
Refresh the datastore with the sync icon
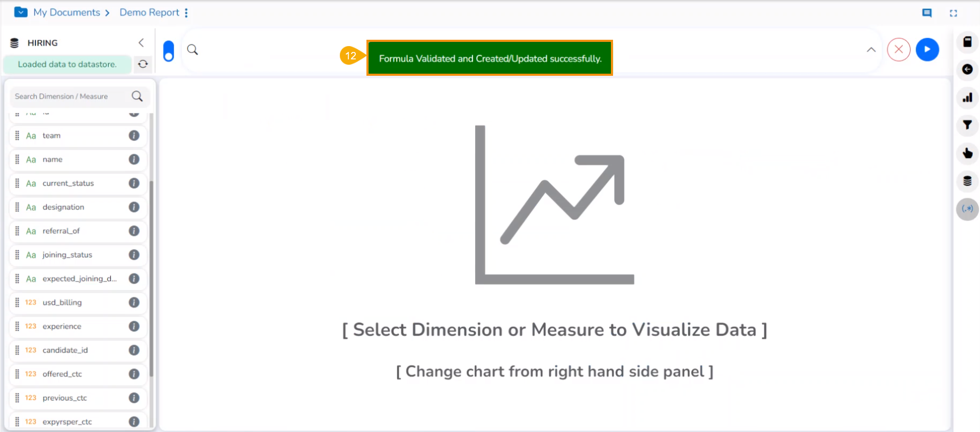(x=143, y=64)
